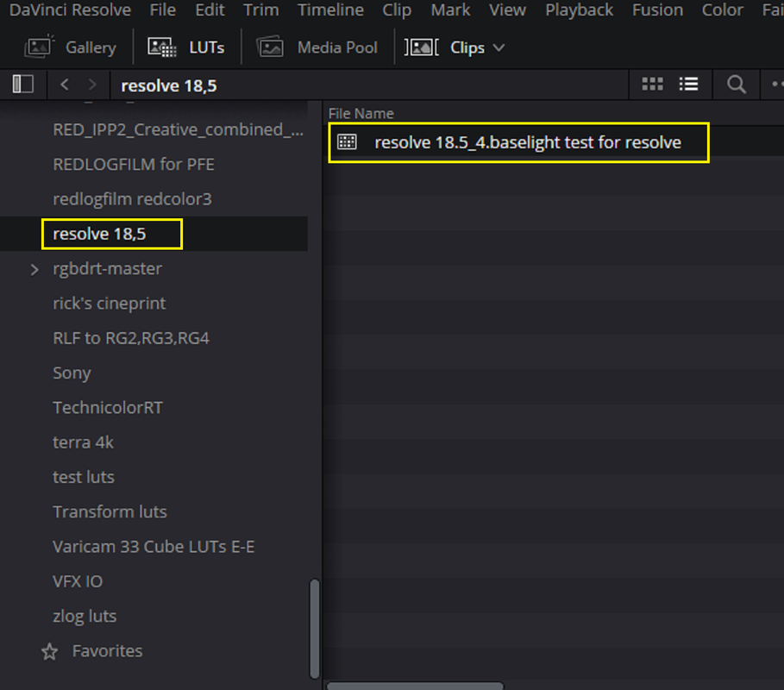
Task: Open the DaVinci Resolve menu
Action: pos(70,10)
